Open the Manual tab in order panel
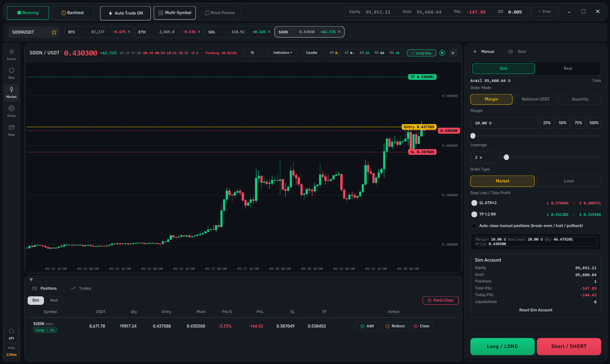Viewport: 610px width, 364px height. click(483, 51)
